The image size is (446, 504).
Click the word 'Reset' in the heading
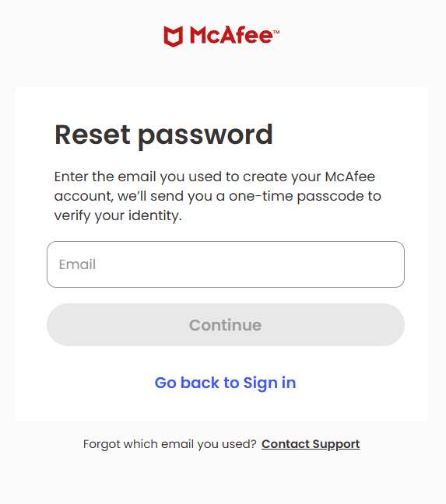click(93, 135)
